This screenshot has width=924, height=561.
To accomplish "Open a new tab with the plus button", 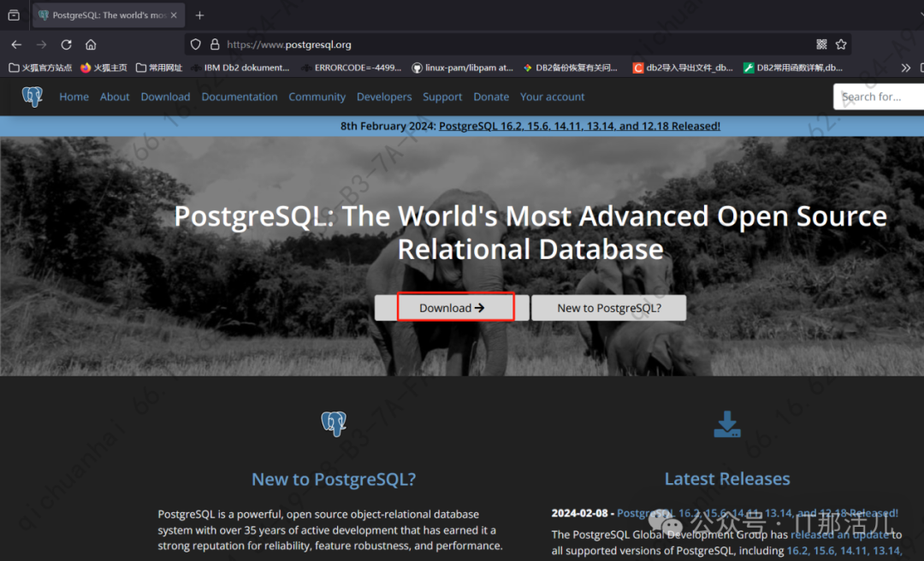I will 199,15.
